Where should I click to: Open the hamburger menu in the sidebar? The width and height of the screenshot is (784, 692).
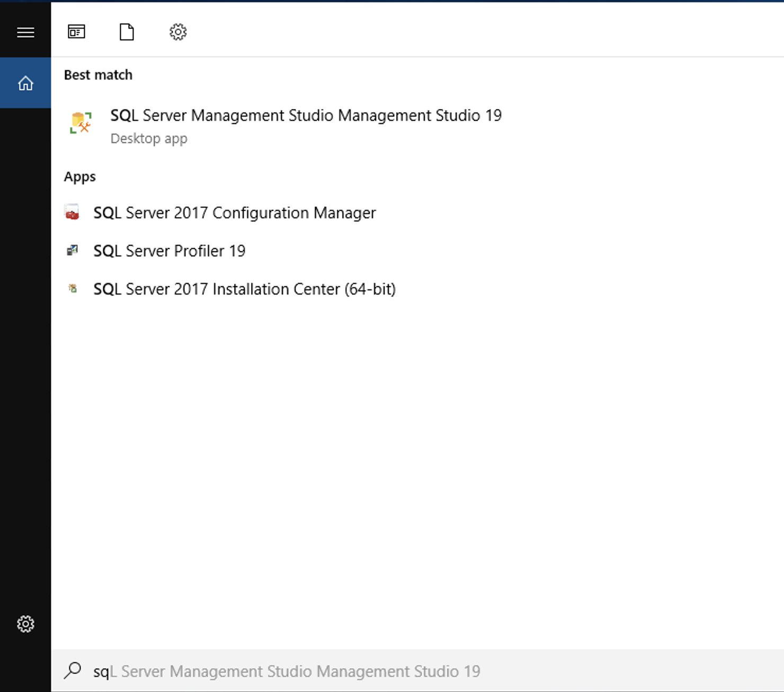coord(25,32)
